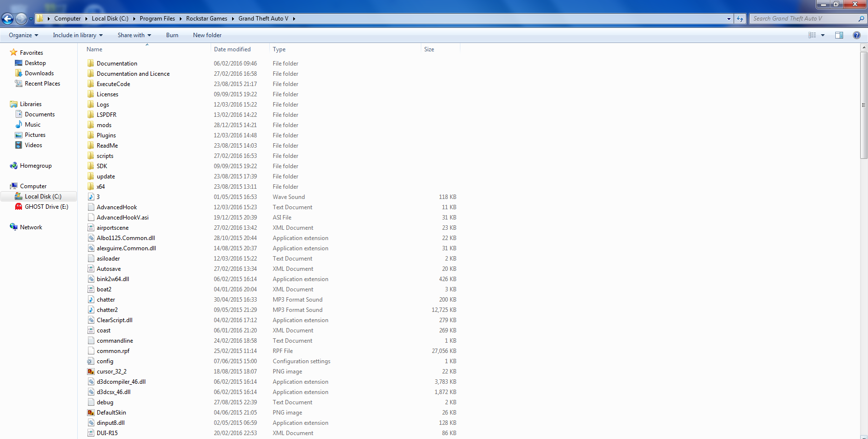Click the refresh button beside address bar
Viewport: 868px width, 439px height.
click(740, 19)
